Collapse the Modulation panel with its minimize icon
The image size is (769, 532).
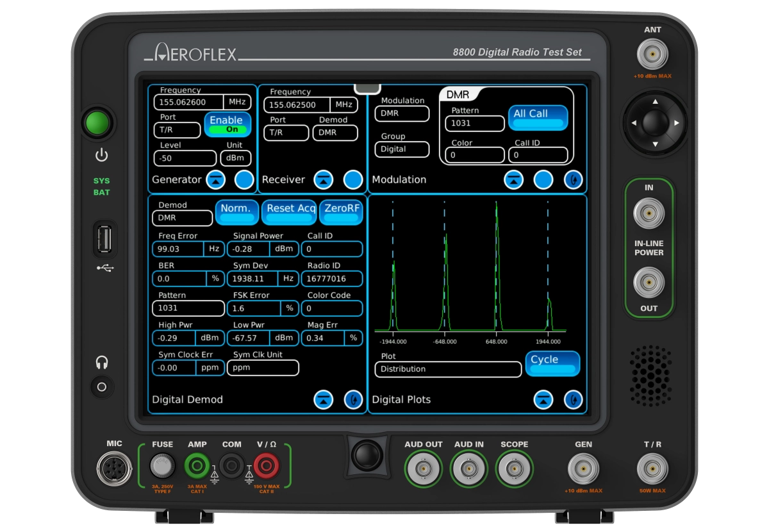tap(513, 180)
